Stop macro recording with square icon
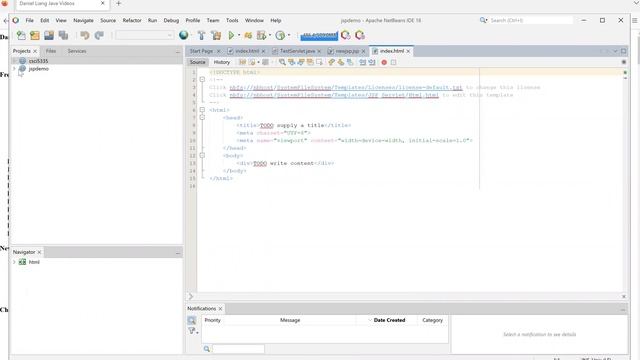 [x=393, y=62]
